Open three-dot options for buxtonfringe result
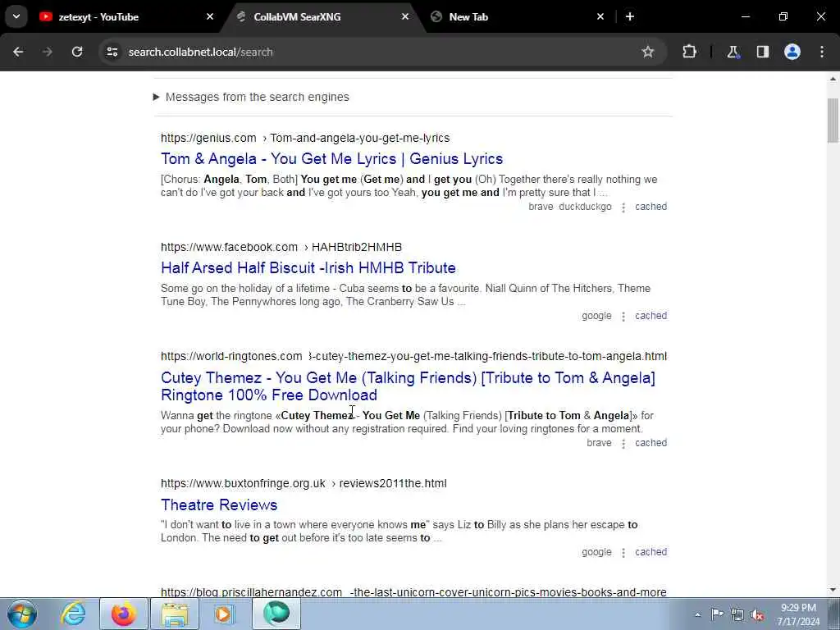The image size is (840, 630). coord(623,553)
